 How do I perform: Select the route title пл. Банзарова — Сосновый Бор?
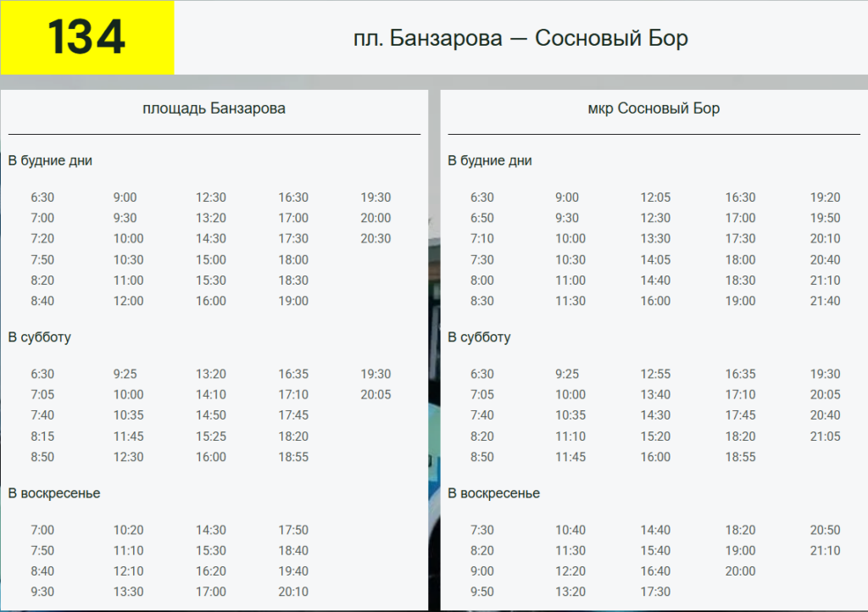click(520, 38)
